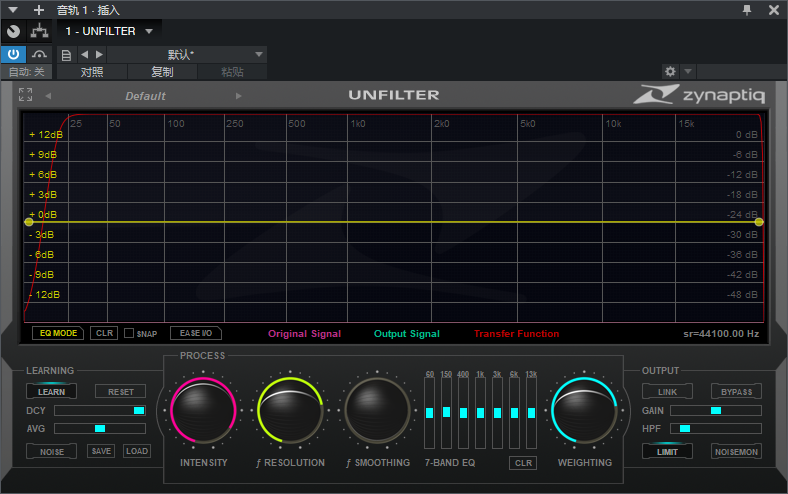Viewport: 788px width, 494px height.
Task: Click the 6k EQ band fader
Action: click(515, 413)
